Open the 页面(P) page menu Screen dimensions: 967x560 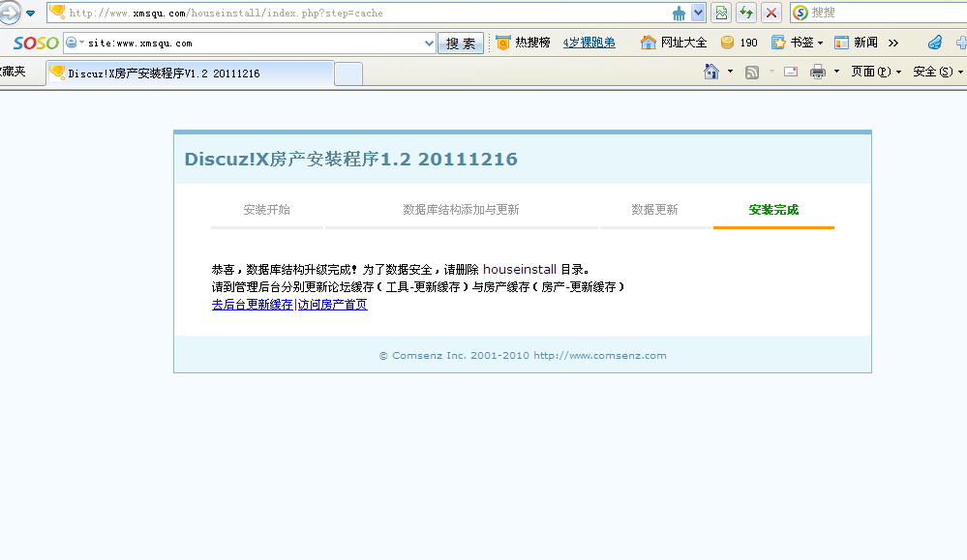876,72
